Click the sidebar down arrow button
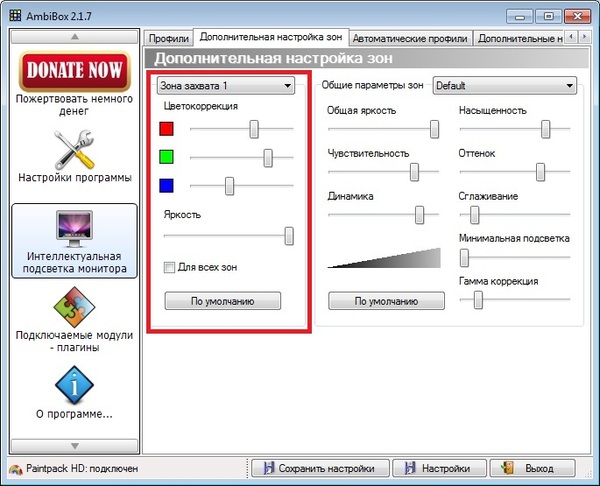 coord(75,446)
